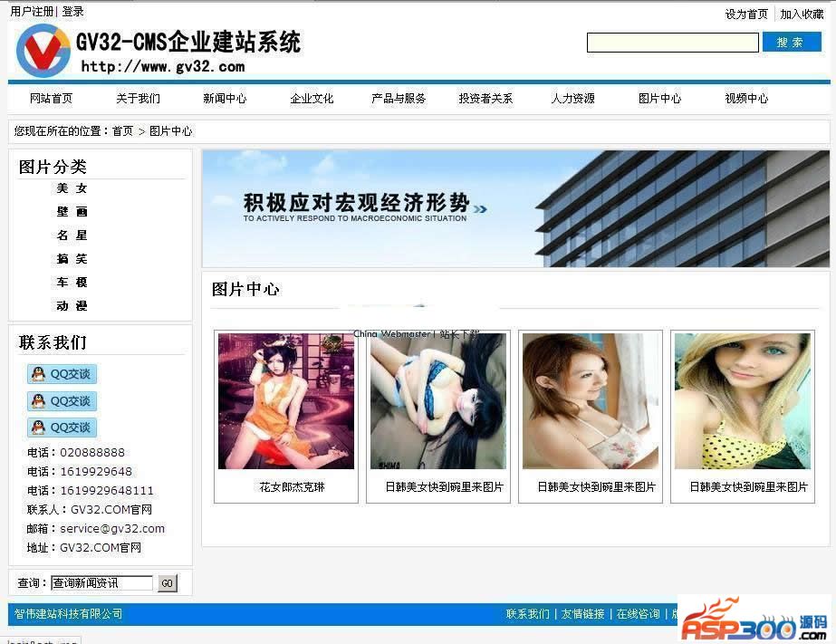Click 智伟建站科技有限公司 footer text
This screenshot has width=836, height=644.
pos(68,614)
